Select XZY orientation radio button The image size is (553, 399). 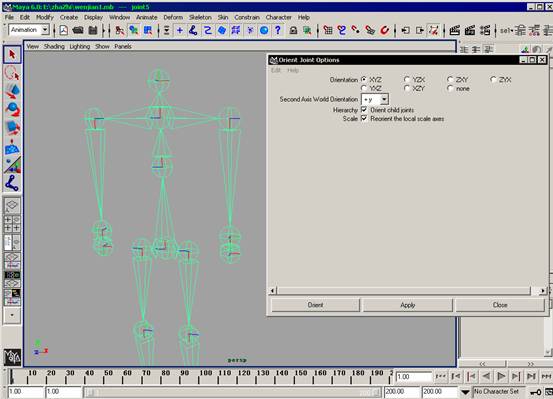(407, 88)
